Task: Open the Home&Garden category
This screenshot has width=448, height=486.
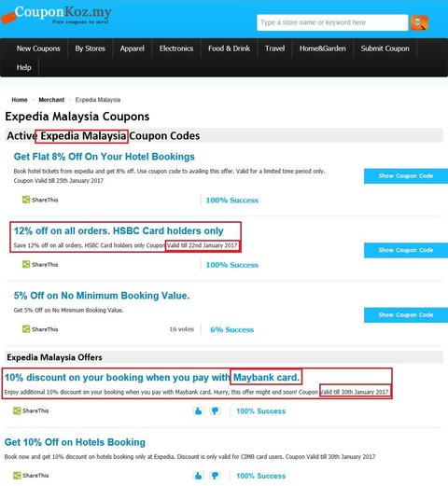Action: [x=323, y=49]
